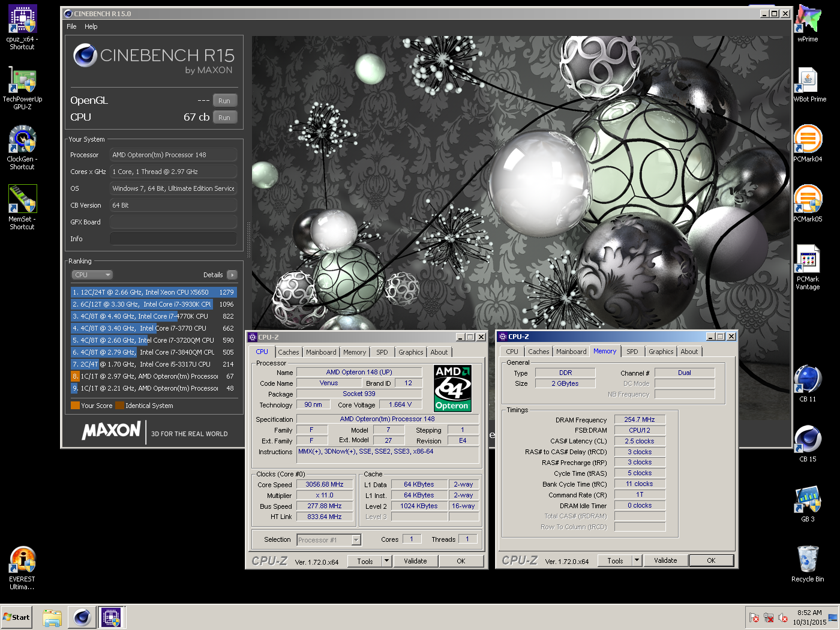Run the OpenGL benchmark
The height and width of the screenshot is (630, 840).
click(x=224, y=101)
